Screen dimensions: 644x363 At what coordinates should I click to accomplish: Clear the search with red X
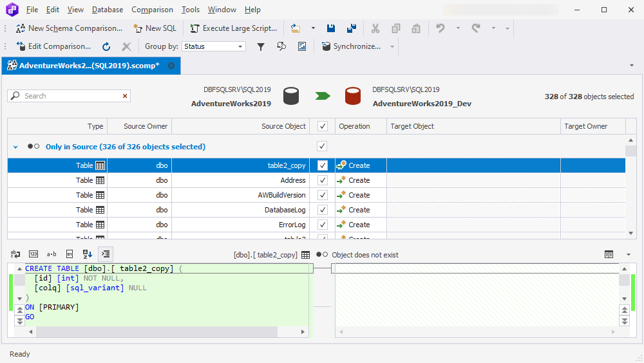(x=125, y=96)
